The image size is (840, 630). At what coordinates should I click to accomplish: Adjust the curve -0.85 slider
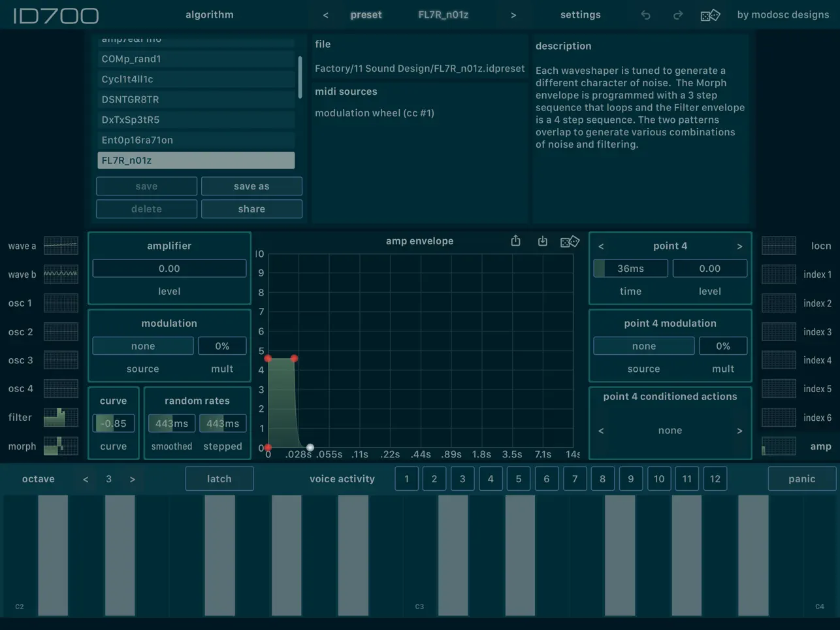click(x=113, y=423)
